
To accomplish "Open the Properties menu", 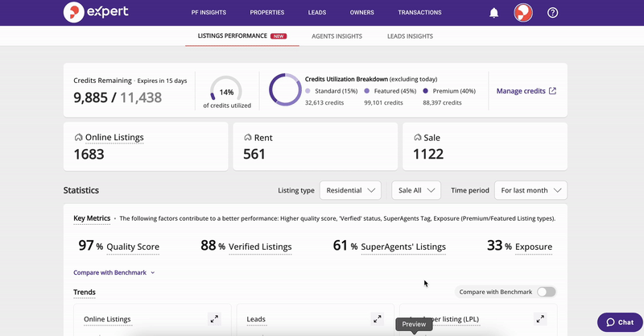I will coord(266,13).
